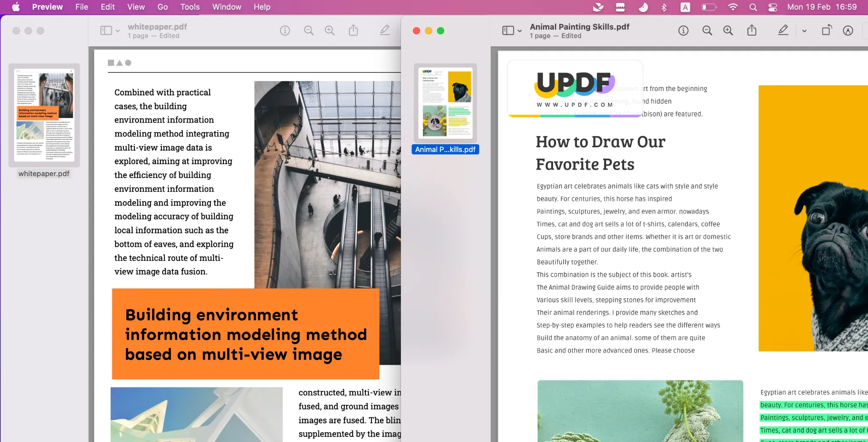Open date and time Mon 19 Feb
The image size is (868, 442).
click(x=821, y=7)
